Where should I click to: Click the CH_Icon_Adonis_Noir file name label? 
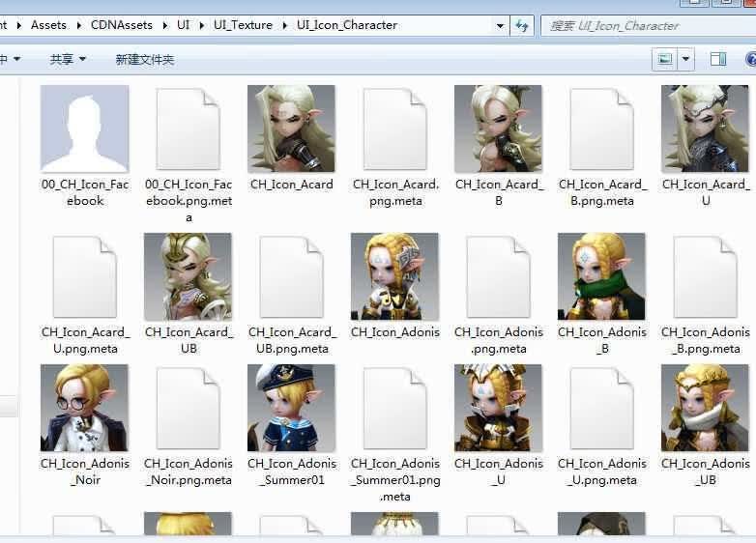pos(85,472)
